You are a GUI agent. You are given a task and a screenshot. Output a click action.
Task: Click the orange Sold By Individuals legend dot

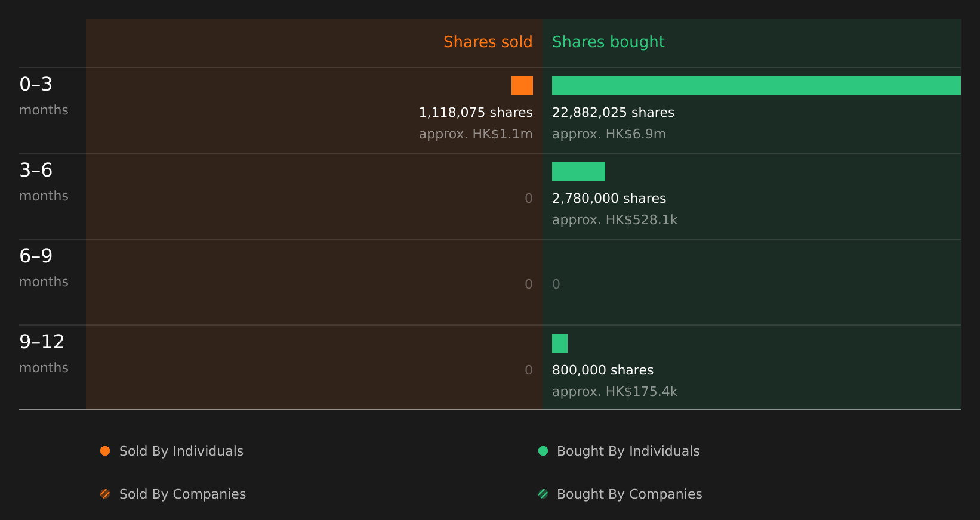click(105, 451)
